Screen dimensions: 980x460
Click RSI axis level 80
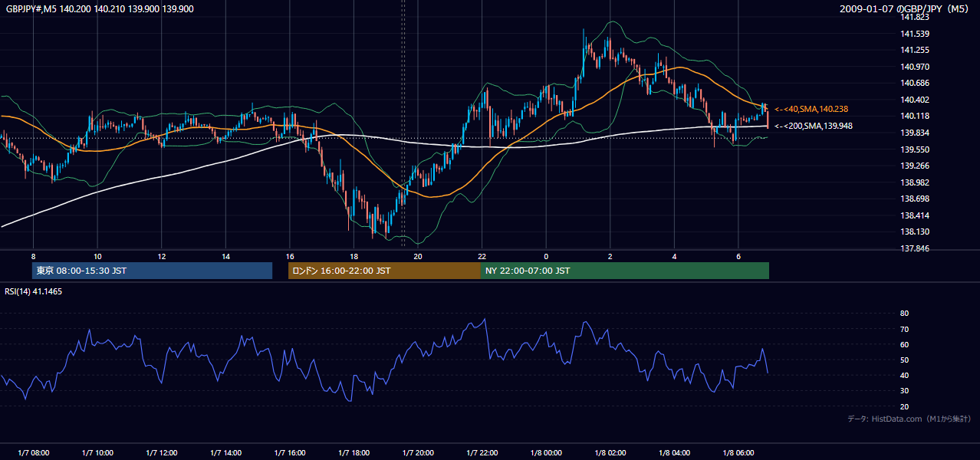905,314
